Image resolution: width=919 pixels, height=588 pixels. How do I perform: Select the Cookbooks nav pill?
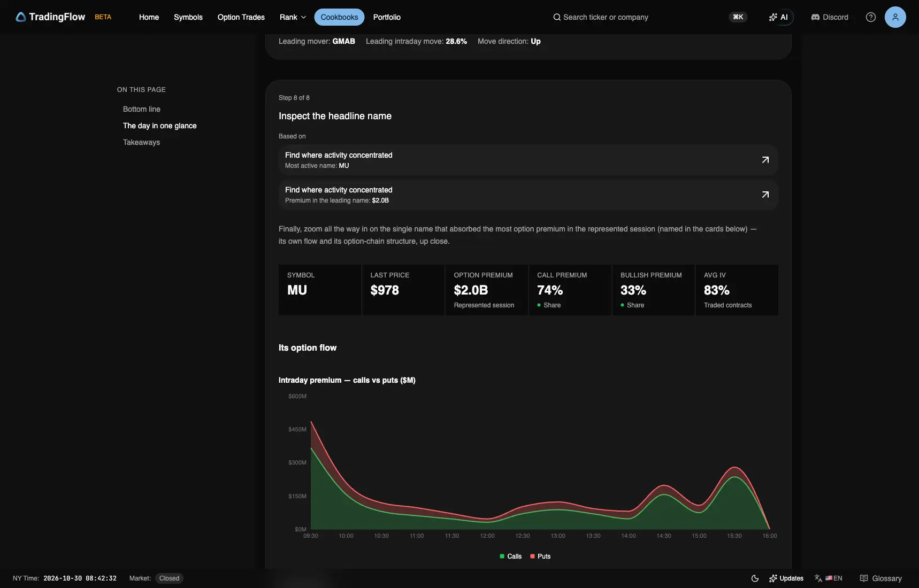coord(339,17)
